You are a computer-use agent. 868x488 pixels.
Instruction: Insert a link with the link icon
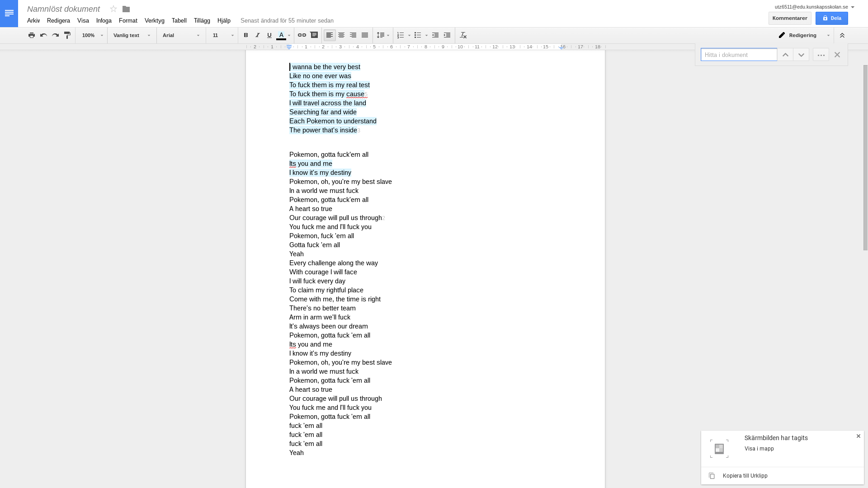pyautogui.click(x=302, y=35)
